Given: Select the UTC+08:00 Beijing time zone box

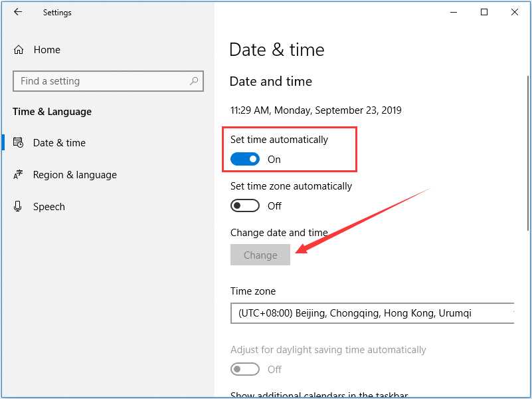Looking at the screenshot, I should click(x=372, y=313).
